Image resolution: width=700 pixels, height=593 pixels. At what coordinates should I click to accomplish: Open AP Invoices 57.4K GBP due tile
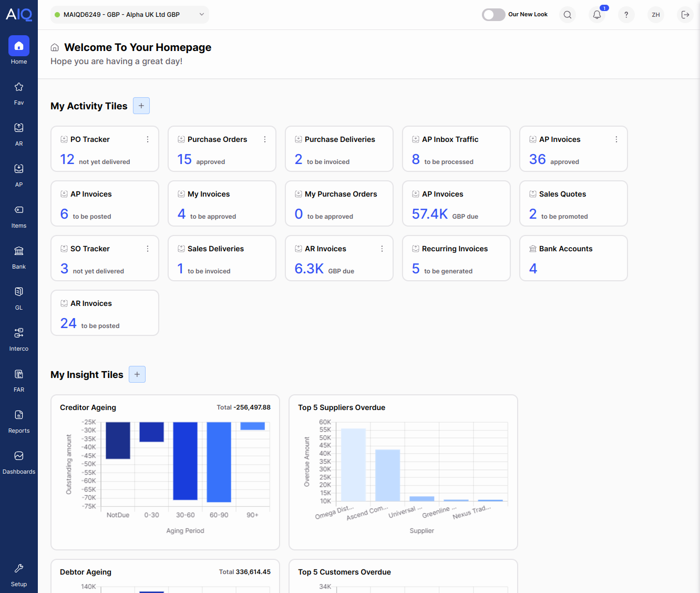(x=456, y=203)
